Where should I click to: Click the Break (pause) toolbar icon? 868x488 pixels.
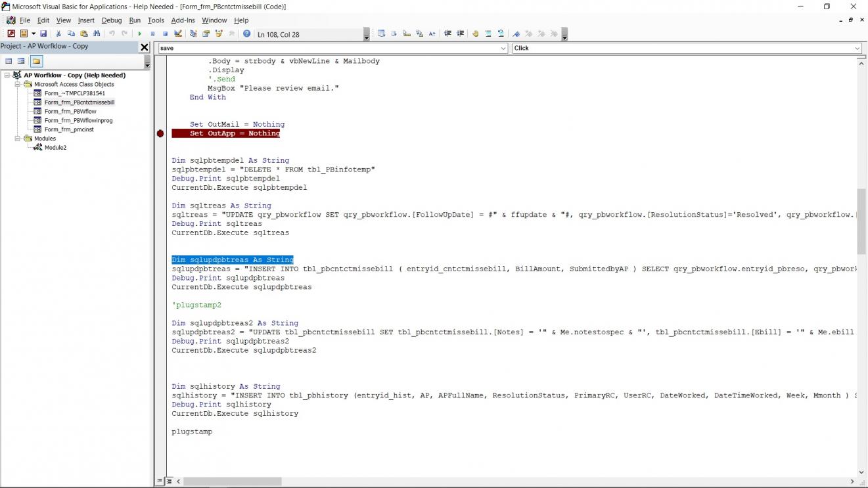pyautogui.click(x=152, y=33)
